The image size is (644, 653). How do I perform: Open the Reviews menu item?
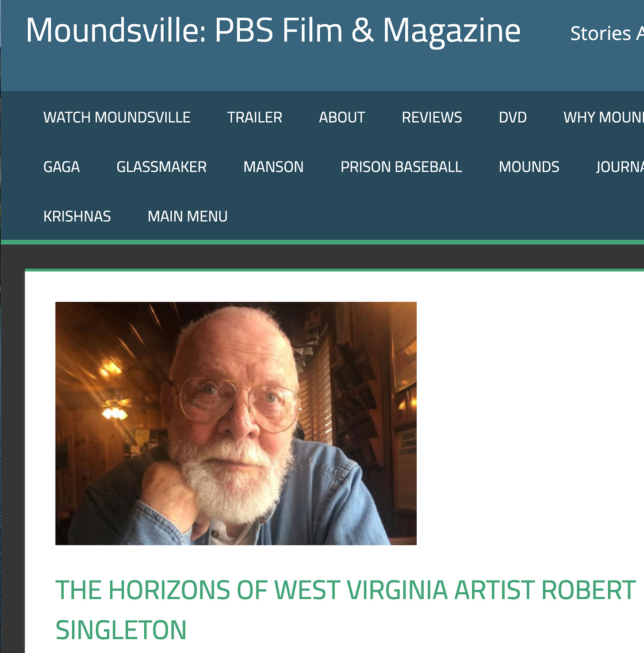click(x=432, y=117)
